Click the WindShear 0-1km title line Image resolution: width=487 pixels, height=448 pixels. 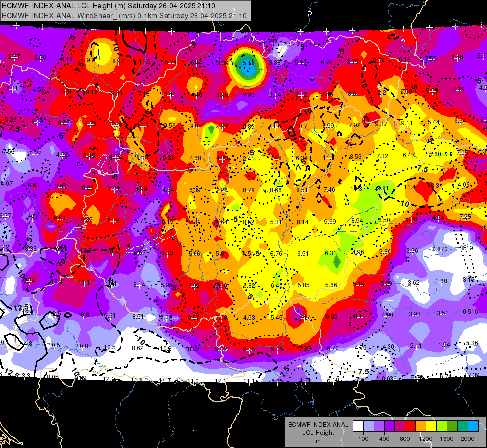click(124, 16)
